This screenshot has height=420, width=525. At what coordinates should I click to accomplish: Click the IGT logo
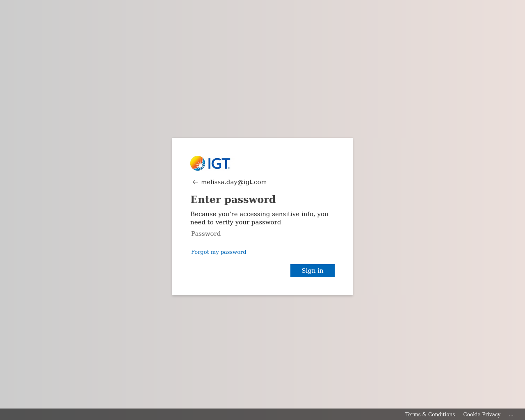(210, 163)
